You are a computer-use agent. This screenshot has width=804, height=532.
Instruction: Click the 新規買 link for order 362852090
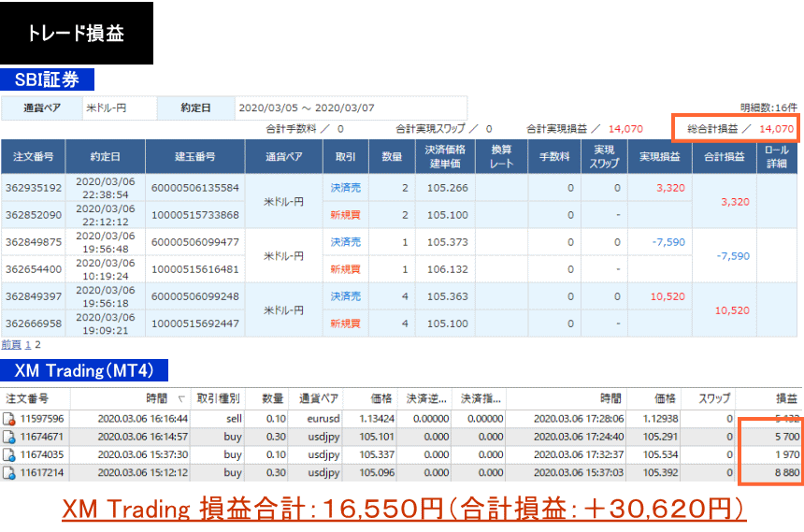point(345,215)
